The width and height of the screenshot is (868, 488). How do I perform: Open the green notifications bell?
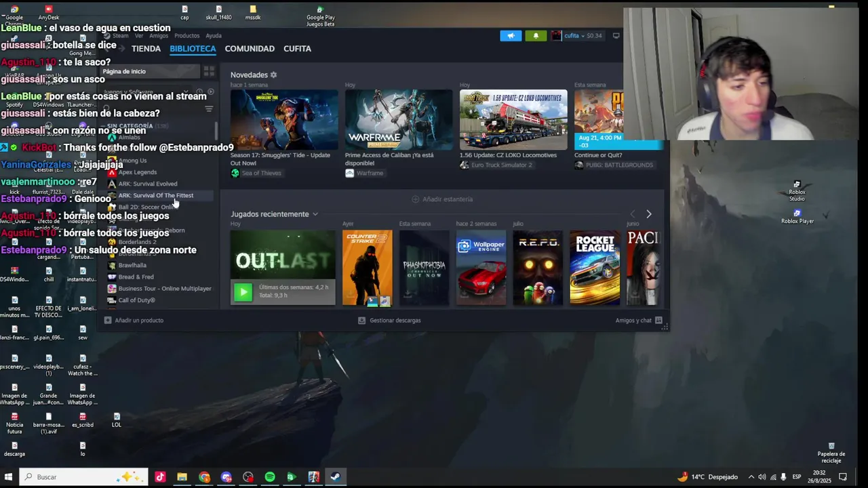click(536, 36)
